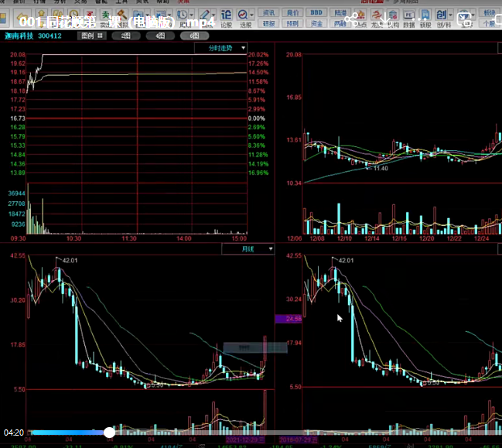
Task: Click the video progress slider knob
Action: tap(110, 433)
